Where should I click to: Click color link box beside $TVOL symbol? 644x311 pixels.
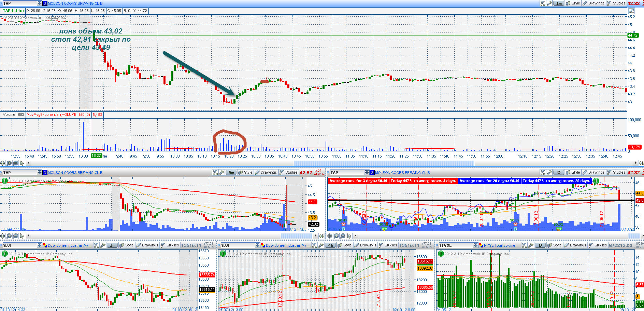tap(481, 245)
